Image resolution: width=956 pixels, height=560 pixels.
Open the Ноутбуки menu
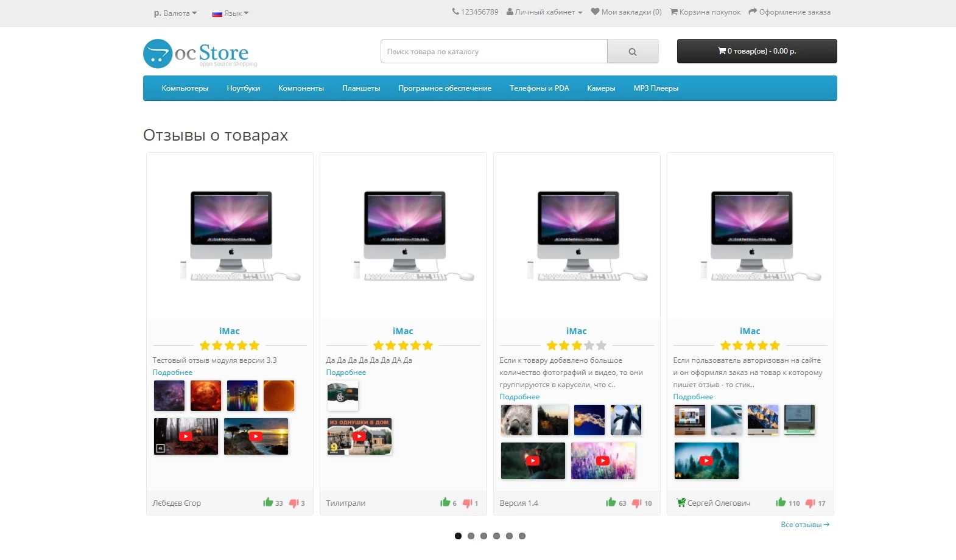pos(244,88)
